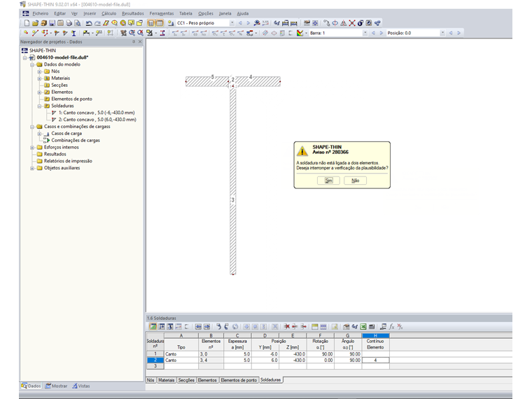This screenshot has height=399, width=532.
Task: Switch to the Vistas navigator tab
Action: (81, 386)
